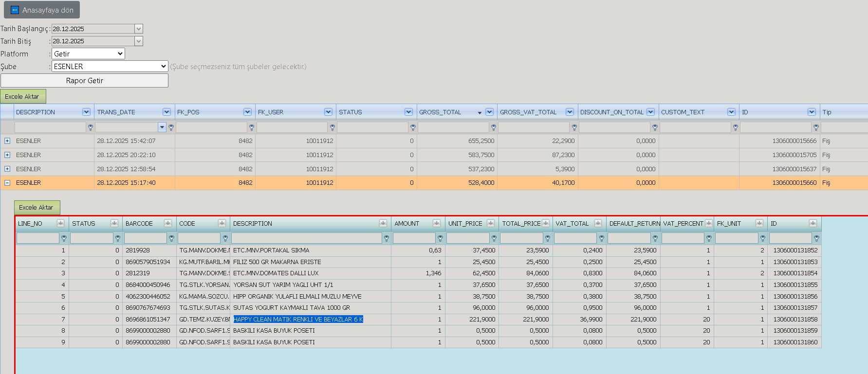This screenshot has width=868, height=374.
Task: Click filter funnel under BARCODE column
Action: [171, 238]
